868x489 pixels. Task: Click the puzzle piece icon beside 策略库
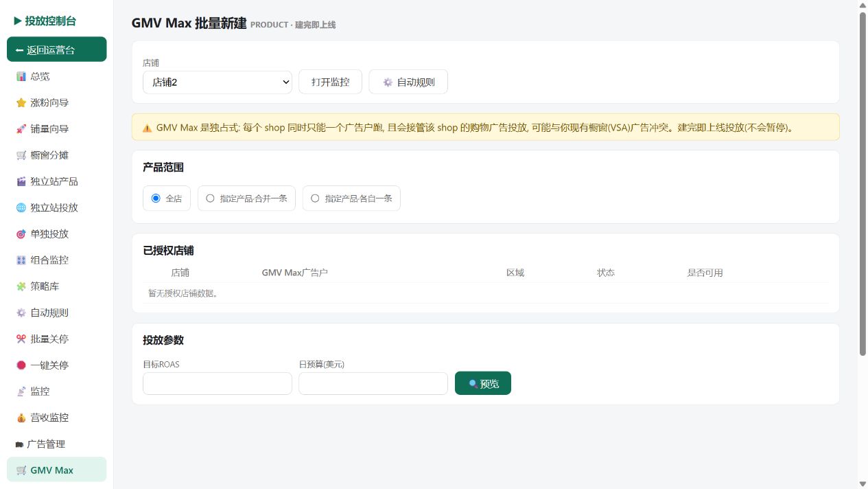(21, 286)
